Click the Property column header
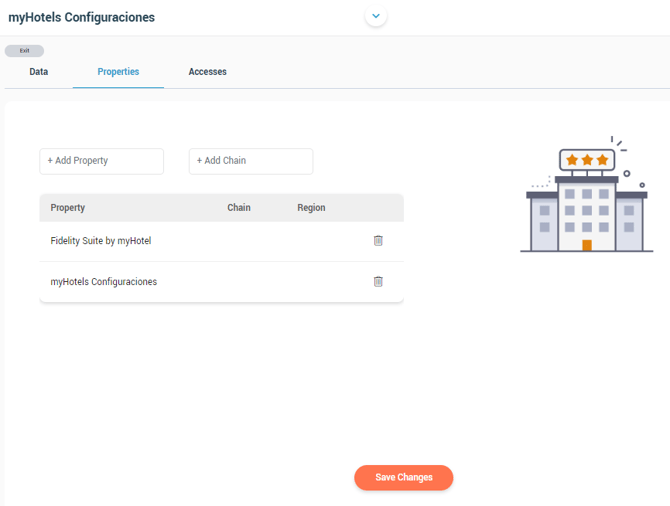670x506 pixels. click(68, 208)
